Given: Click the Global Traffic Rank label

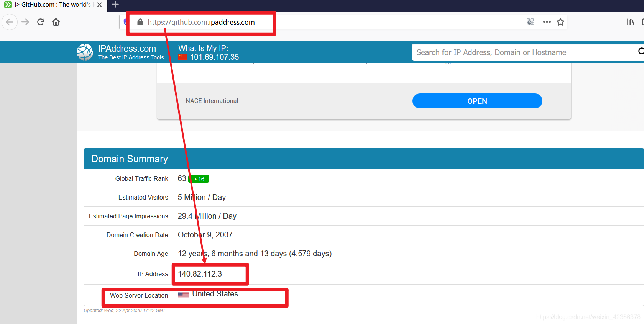Looking at the screenshot, I should click(x=141, y=178).
